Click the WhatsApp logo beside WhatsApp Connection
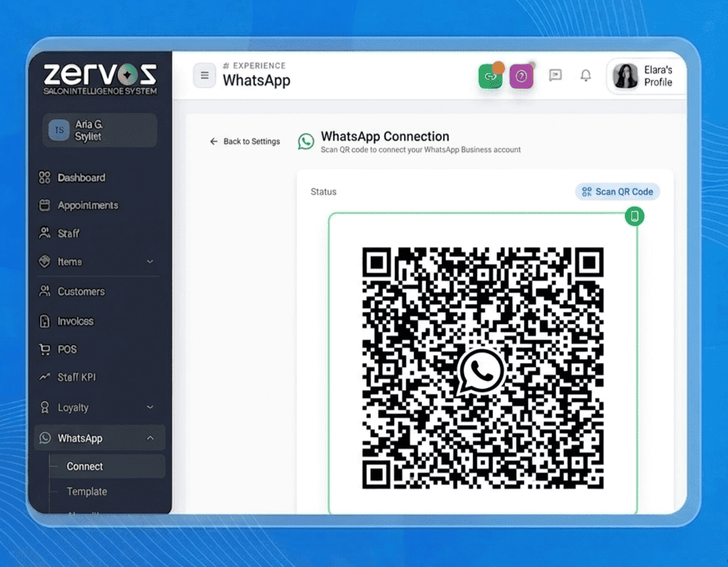 pyautogui.click(x=306, y=141)
